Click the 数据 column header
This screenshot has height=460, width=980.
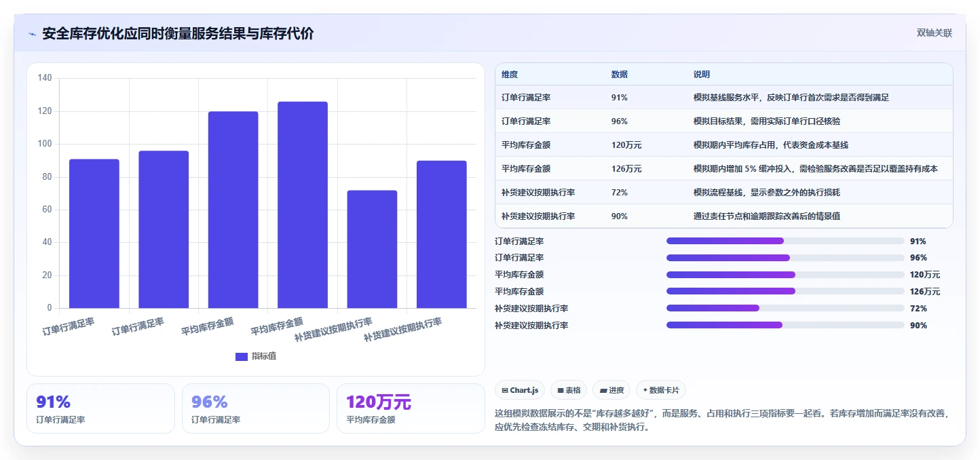pos(620,74)
